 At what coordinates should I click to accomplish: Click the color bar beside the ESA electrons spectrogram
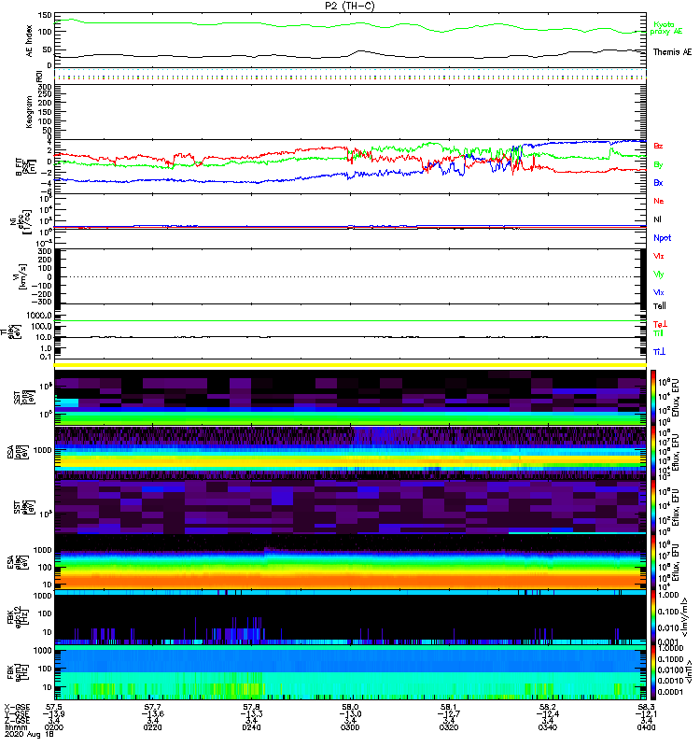(x=653, y=562)
